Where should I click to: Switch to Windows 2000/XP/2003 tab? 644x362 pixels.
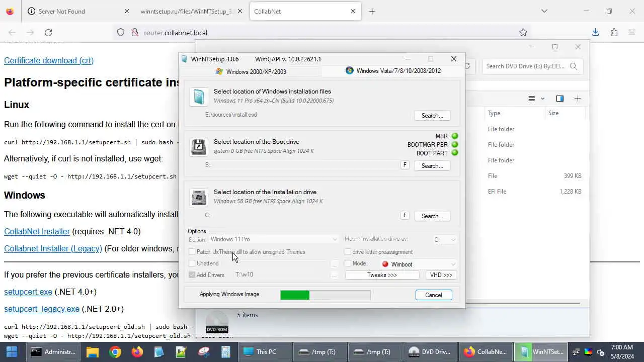[251, 71]
